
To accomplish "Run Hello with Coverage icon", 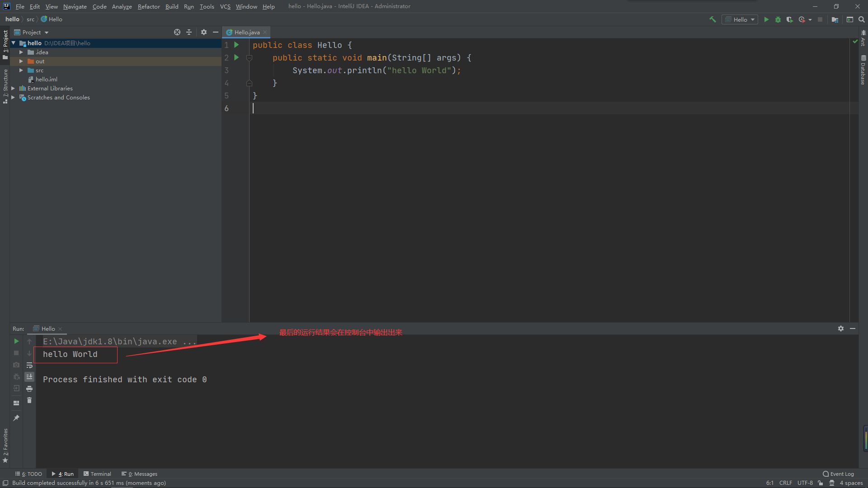I will point(789,19).
